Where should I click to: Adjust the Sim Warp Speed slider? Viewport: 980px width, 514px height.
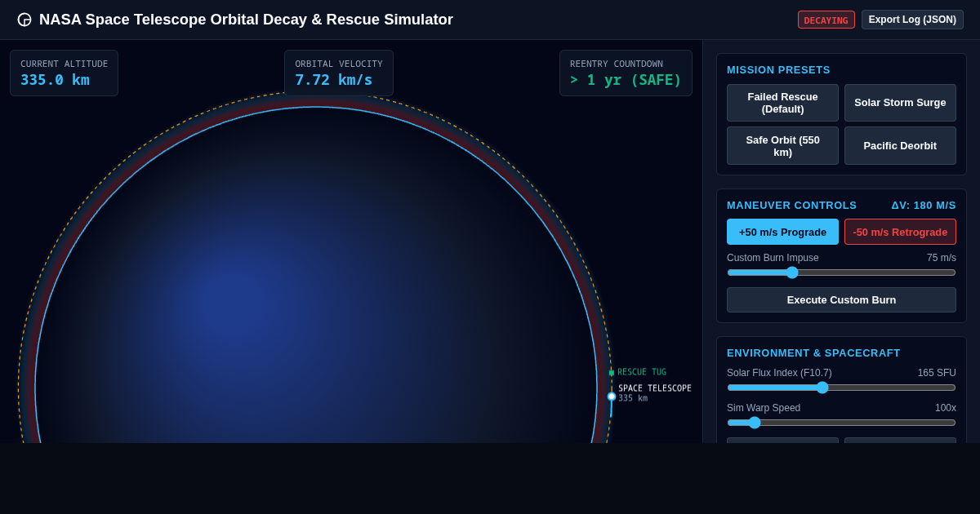coord(841,423)
